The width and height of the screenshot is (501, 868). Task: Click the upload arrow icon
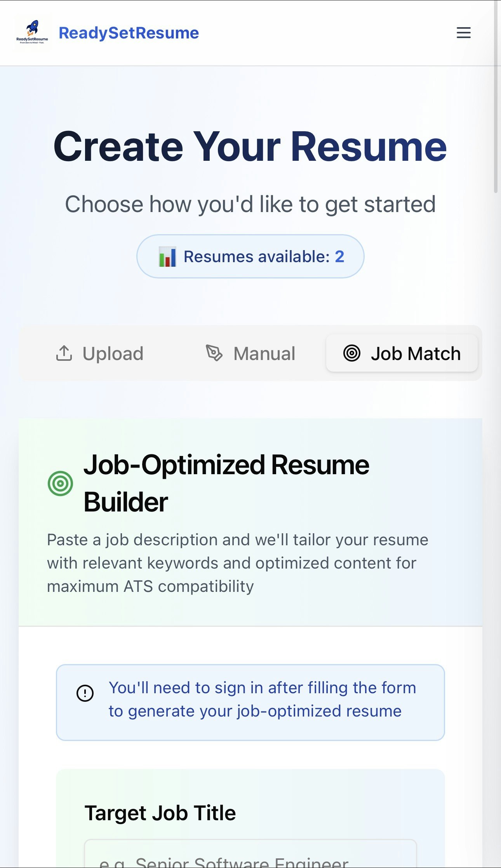click(x=64, y=353)
